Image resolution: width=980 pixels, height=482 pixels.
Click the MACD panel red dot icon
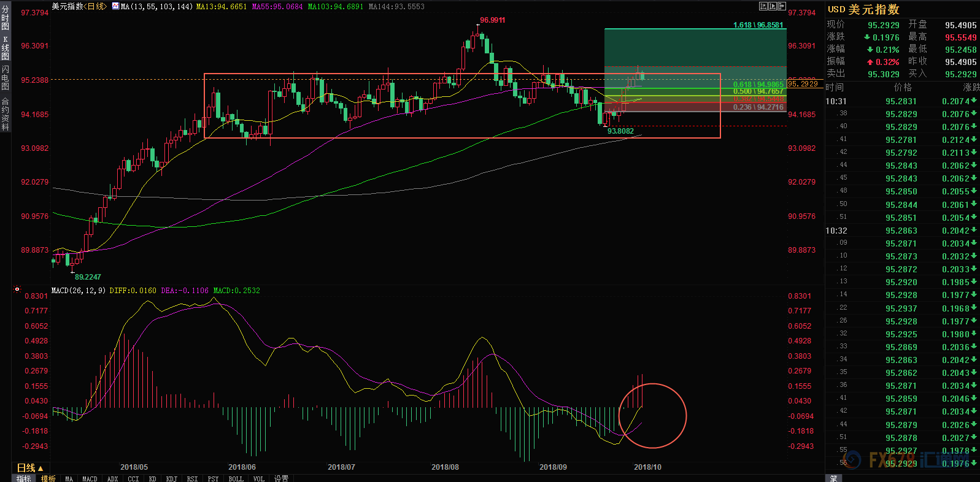(x=17, y=289)
